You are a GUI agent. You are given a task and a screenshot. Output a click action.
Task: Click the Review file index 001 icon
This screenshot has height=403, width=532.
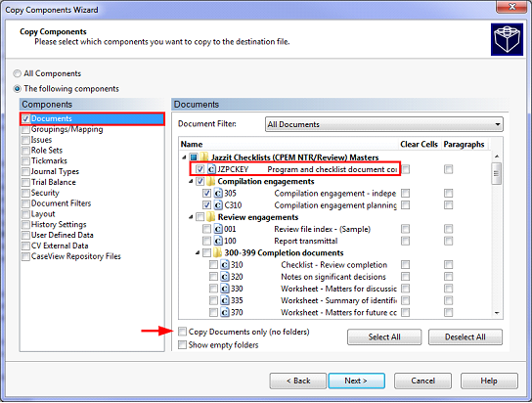tap(218, 229)
